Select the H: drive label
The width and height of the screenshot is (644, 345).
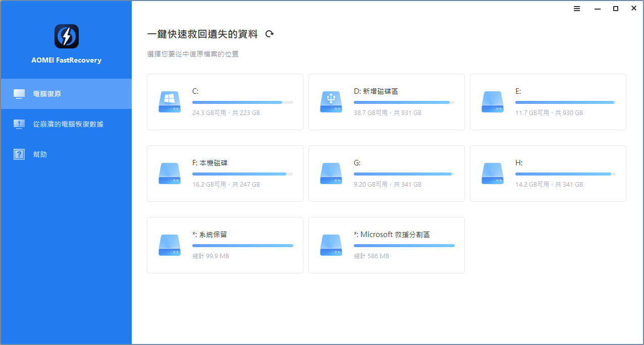pyautogui.click(x=519, y=163)
